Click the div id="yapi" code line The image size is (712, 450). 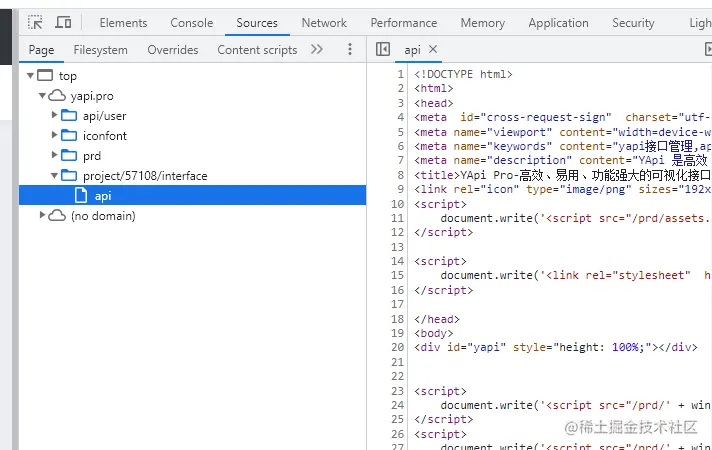556,347
